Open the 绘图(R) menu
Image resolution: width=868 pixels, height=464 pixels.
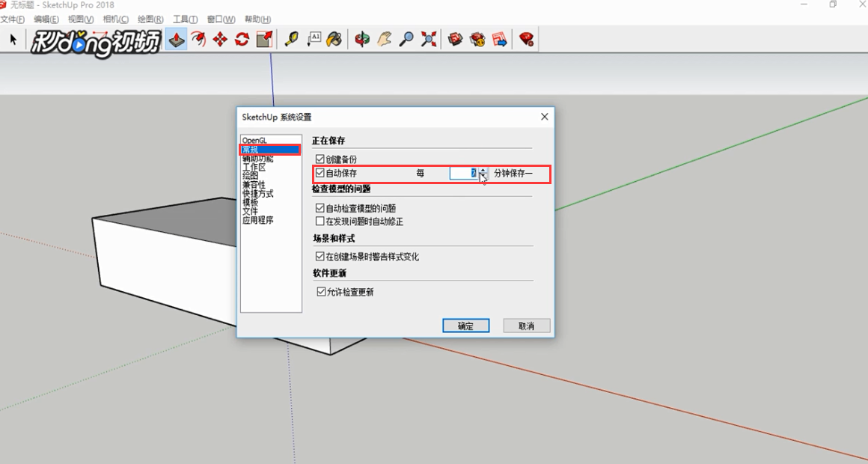coord(150,19)
